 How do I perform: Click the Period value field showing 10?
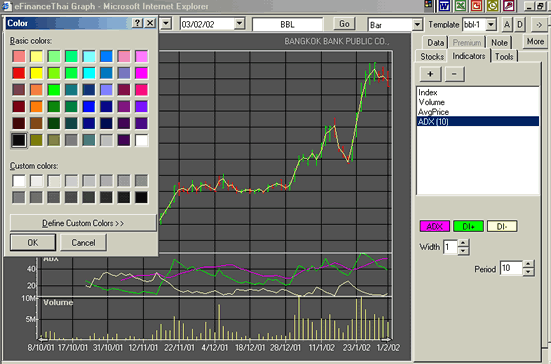tap(512, 268)
